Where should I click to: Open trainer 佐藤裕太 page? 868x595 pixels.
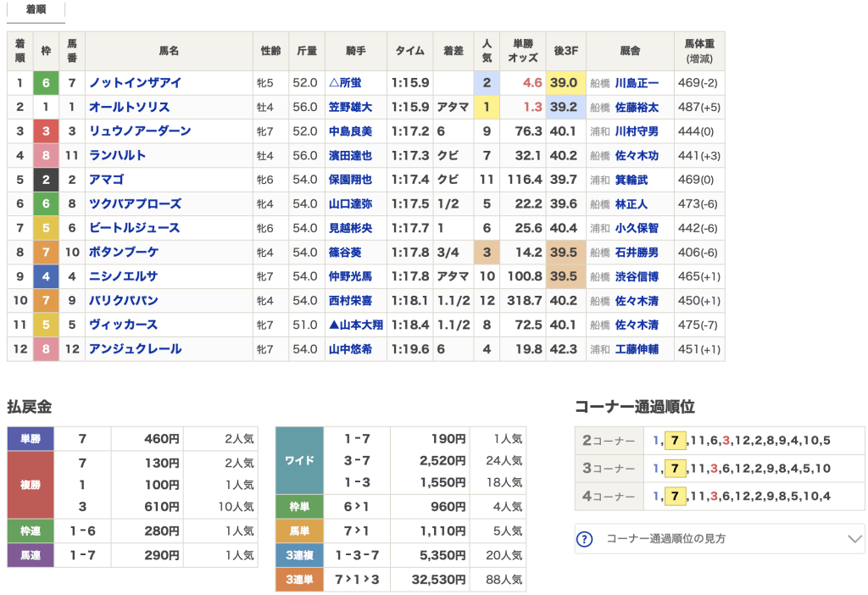[x=637, y=108]
